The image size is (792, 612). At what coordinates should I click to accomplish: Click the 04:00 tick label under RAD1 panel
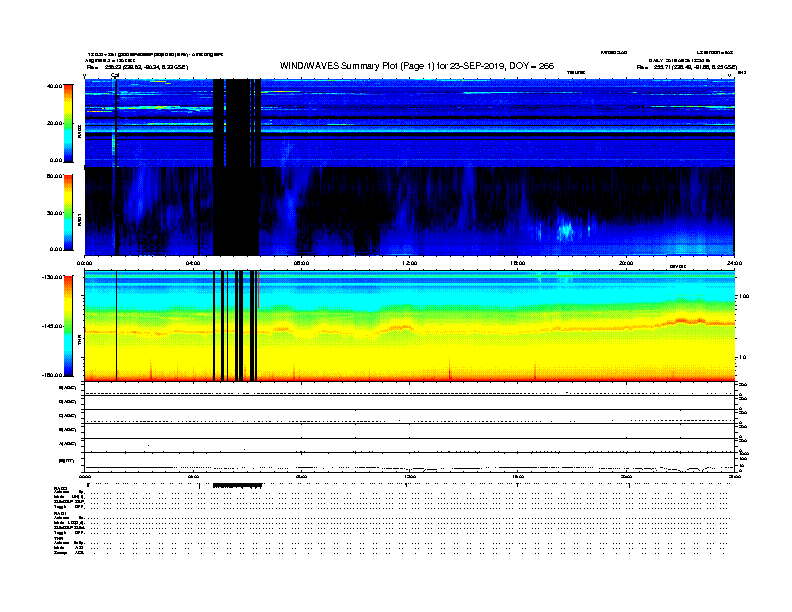pos(193,263)
